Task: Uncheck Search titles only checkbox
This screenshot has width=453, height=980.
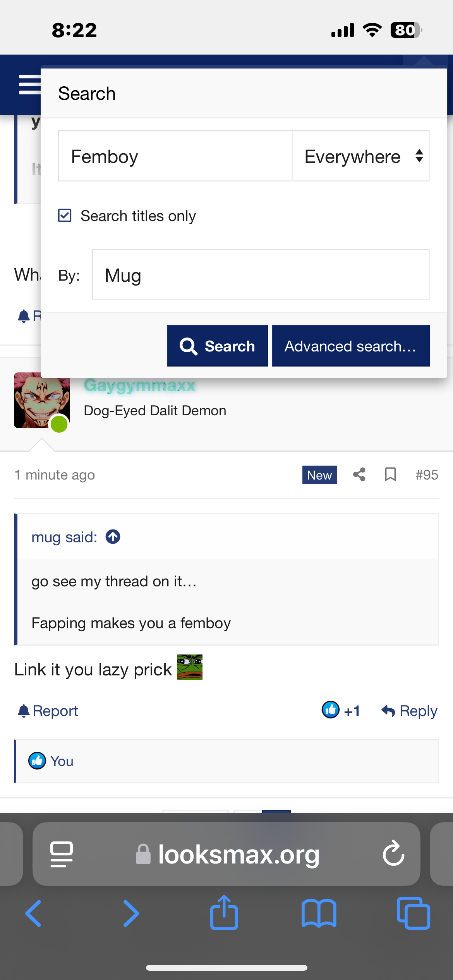Action: [x=65, y=216]
